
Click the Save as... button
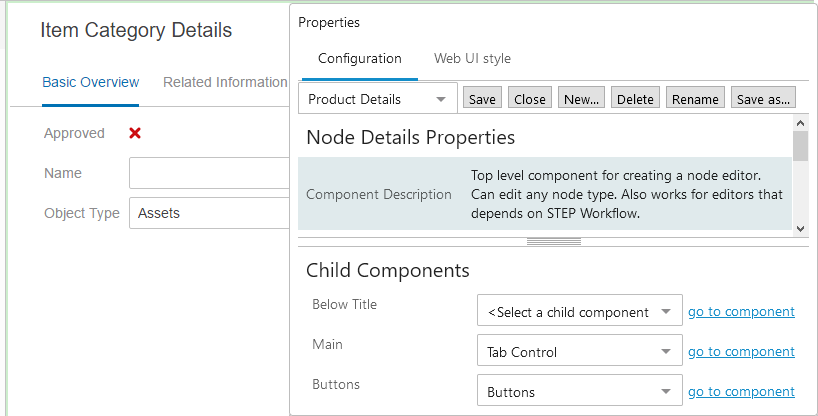tap(764, 99)
